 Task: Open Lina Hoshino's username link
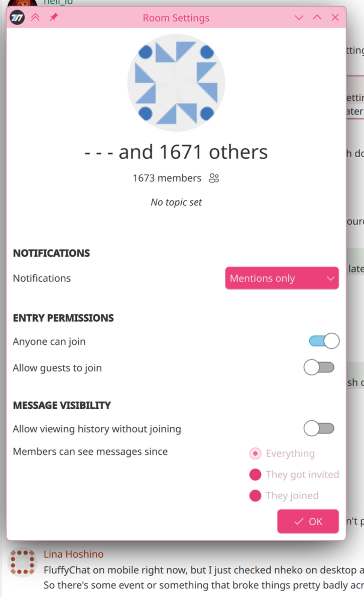pyautogui.click(x=73, y=554)
